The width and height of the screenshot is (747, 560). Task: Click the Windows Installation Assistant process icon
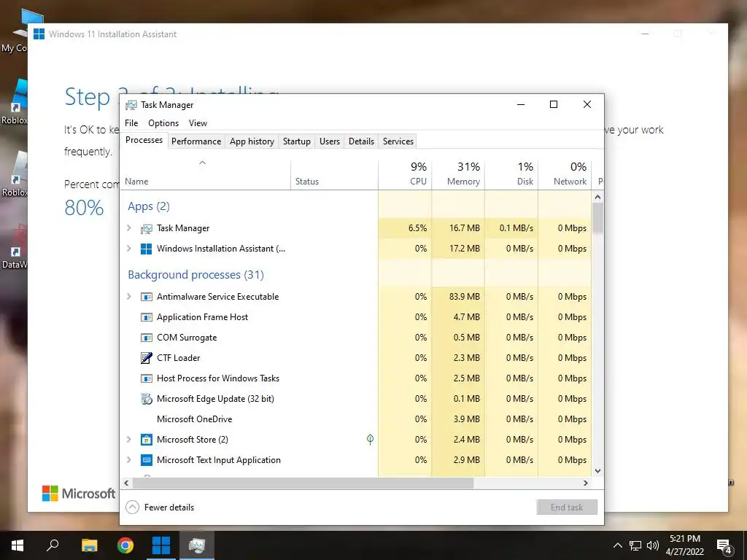[146, 249]
